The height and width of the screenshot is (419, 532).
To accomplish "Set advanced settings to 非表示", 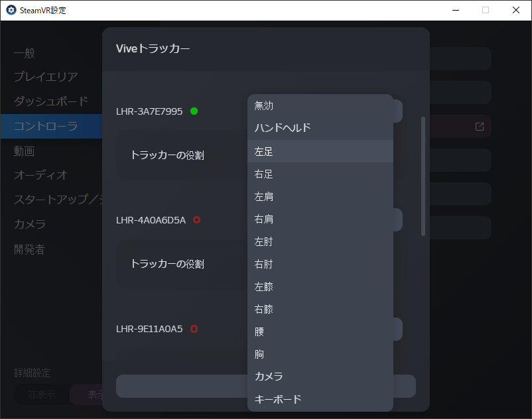I will click(41, 394).
